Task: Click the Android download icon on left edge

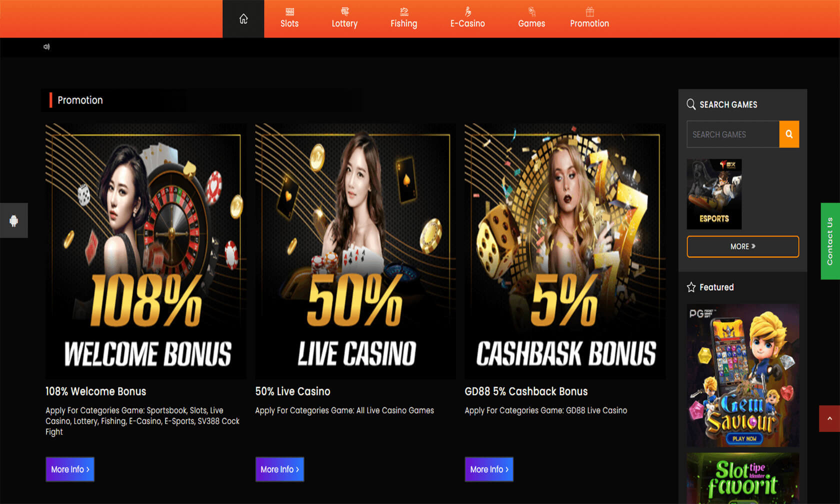Action: click(x=14, y=220)
